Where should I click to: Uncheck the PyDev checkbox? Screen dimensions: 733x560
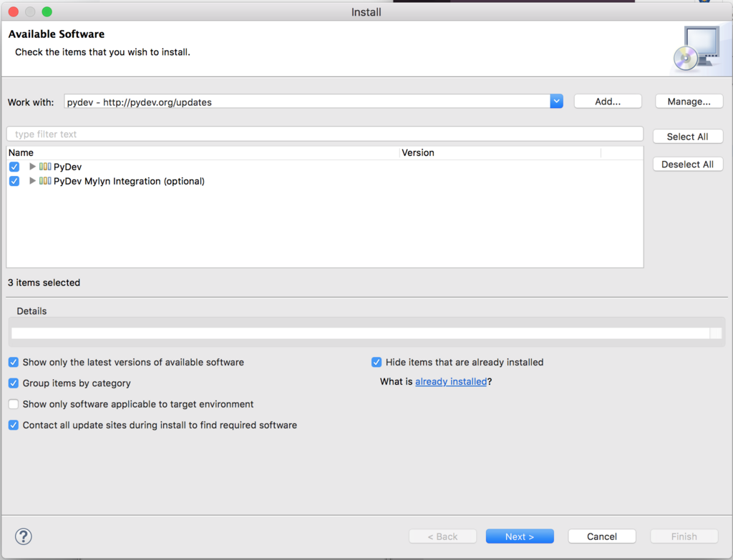click(14, 167)
